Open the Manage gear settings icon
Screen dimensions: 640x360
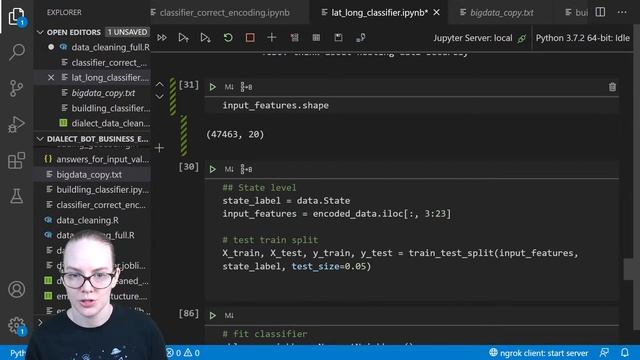pos(16,325)
